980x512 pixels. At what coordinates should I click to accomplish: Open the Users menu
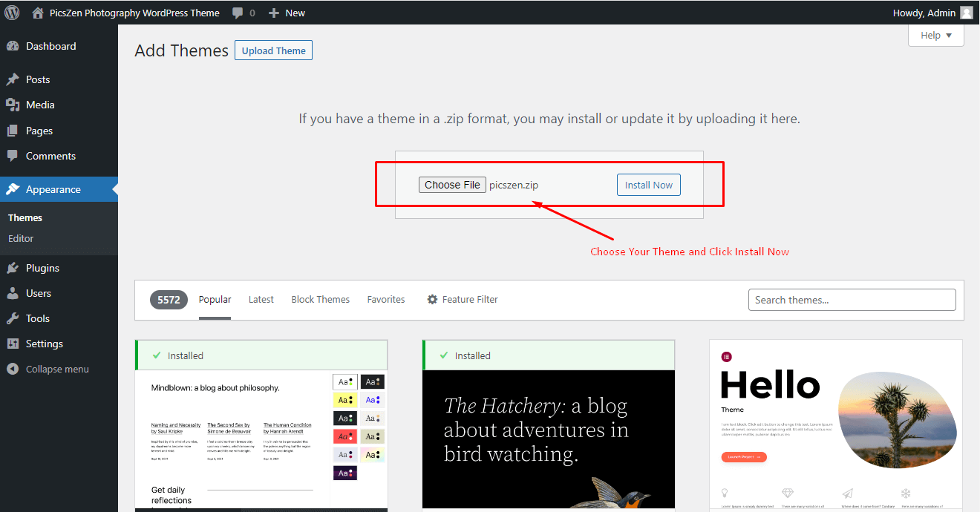[59, 293]
